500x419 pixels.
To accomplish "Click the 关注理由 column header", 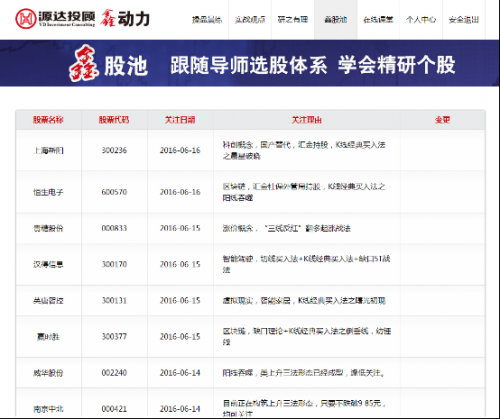I will (307, 120).
